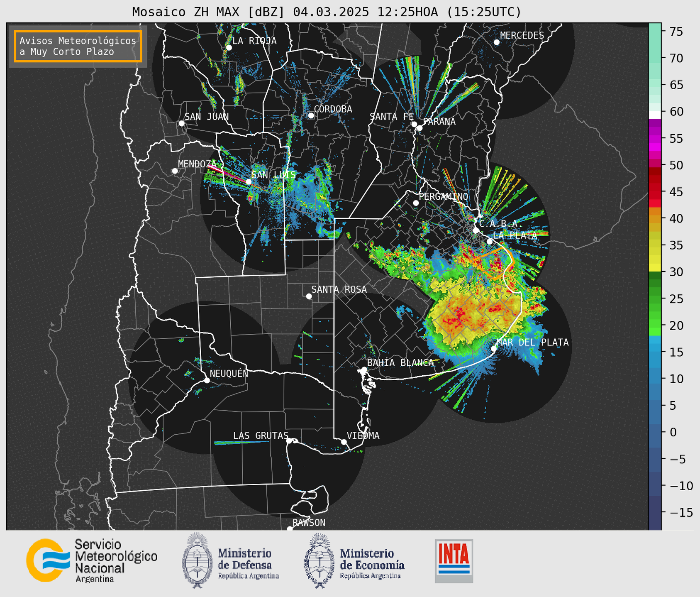The image size is (700, 597).
Task: Click the Ministerio de Defensa emblem
Action: 197,560
